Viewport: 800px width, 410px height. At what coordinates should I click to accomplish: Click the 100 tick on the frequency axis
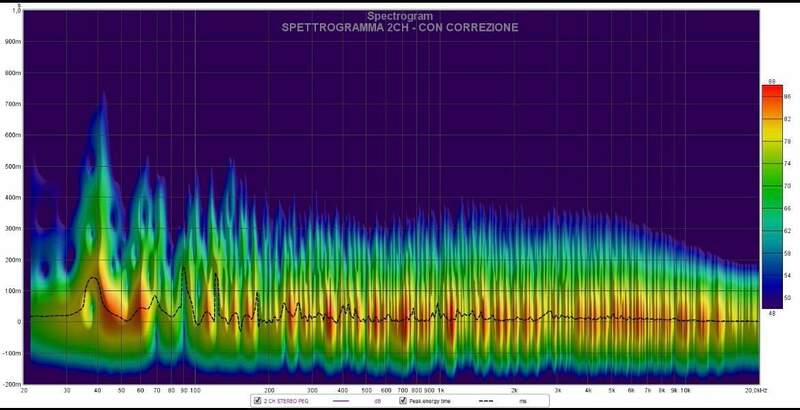[x=196, y=390]
